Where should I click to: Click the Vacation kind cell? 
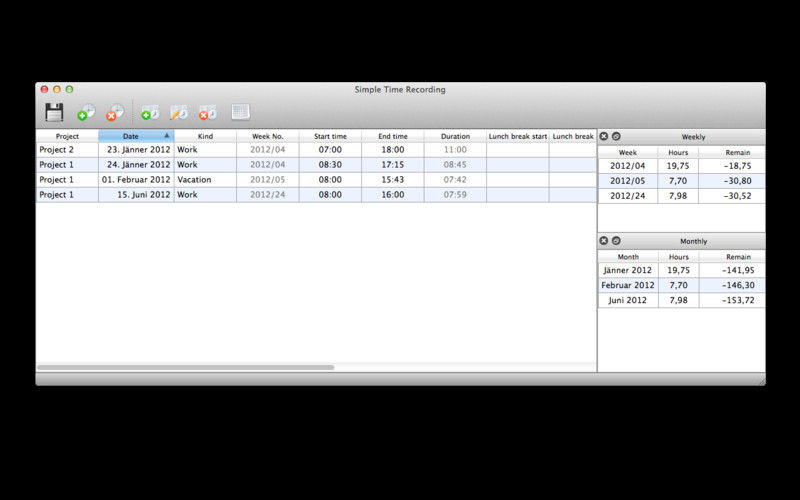205,180
